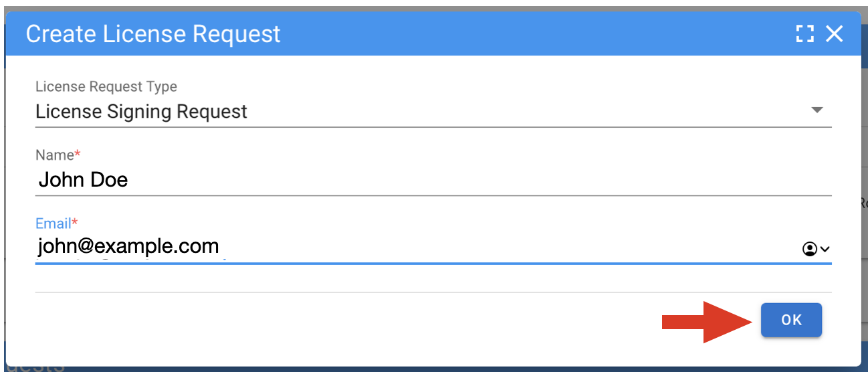Click the License Request Type label
This screenshot has height=376, width=868.
pyautogui.click(x=106, y=86)
